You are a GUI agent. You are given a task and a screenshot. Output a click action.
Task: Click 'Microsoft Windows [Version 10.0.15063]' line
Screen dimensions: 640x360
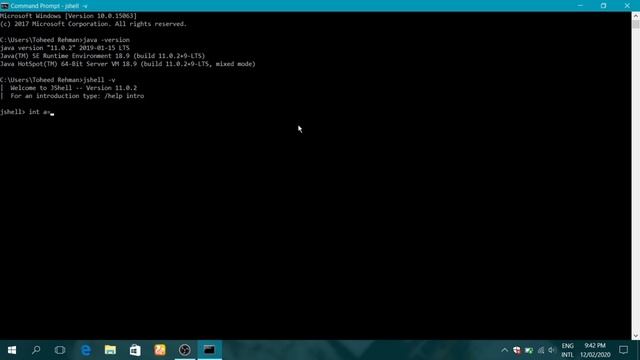[68, 16]
